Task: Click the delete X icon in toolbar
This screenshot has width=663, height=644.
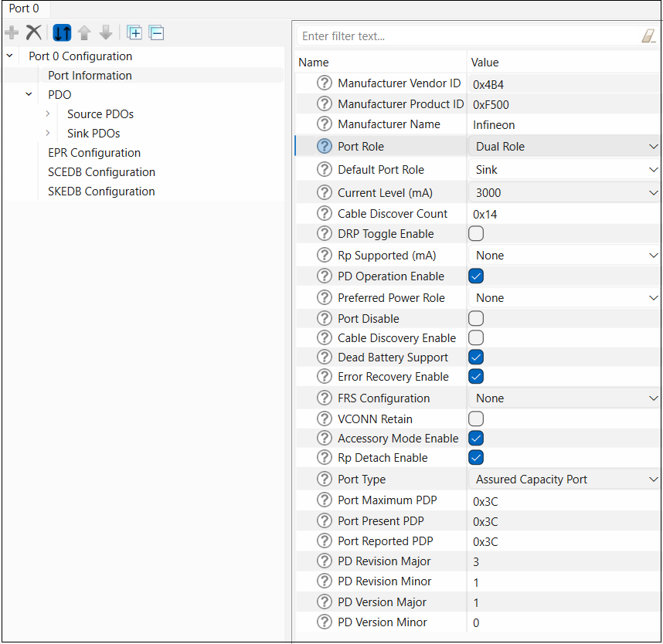Action: click(x=34, y=32)
